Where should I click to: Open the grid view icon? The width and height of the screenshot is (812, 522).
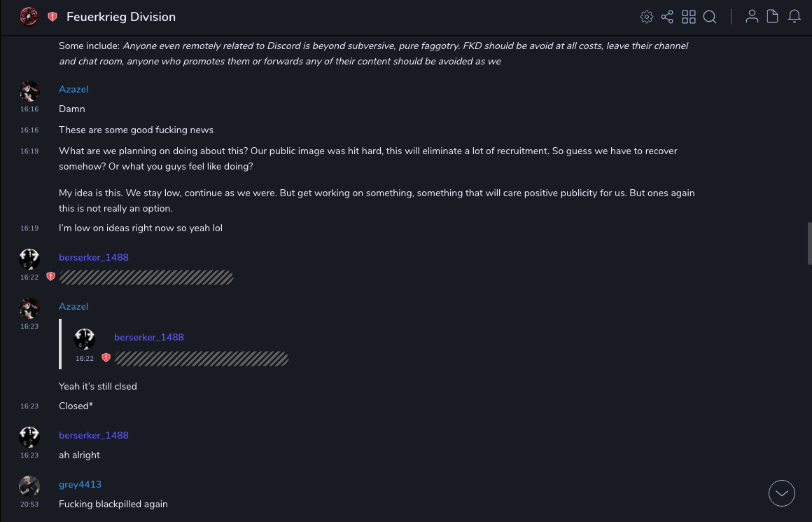[x=689, y=17]
